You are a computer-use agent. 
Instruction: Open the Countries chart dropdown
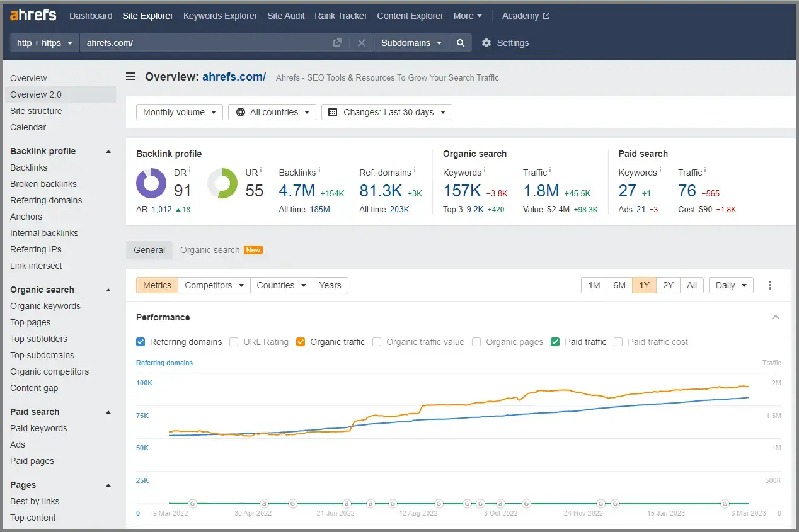coord(282,285)
